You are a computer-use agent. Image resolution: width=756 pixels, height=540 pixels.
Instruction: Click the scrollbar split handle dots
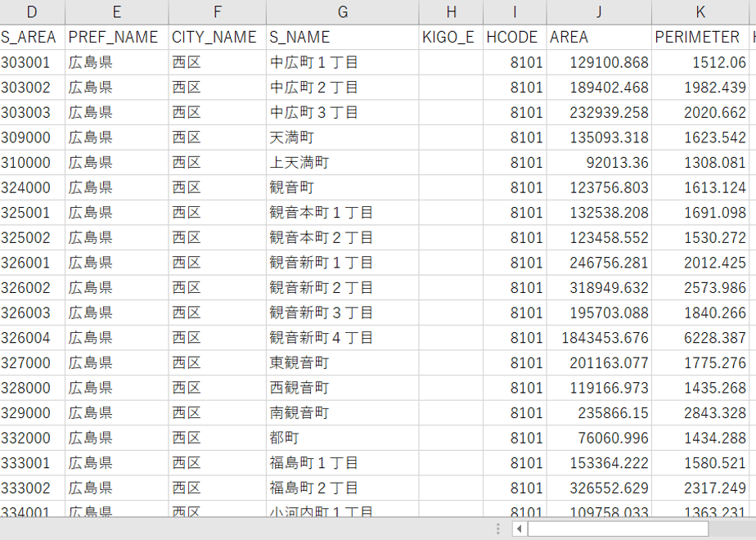point(498,529)
